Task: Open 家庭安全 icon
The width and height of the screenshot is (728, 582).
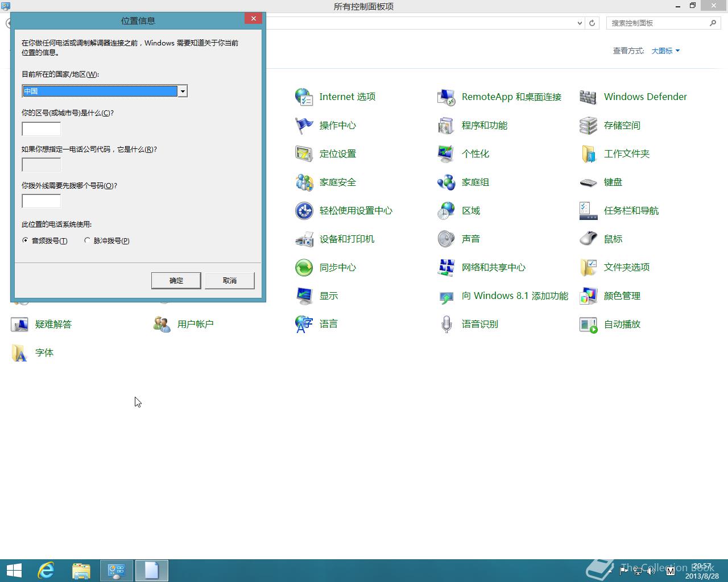Action: [304, 182]
